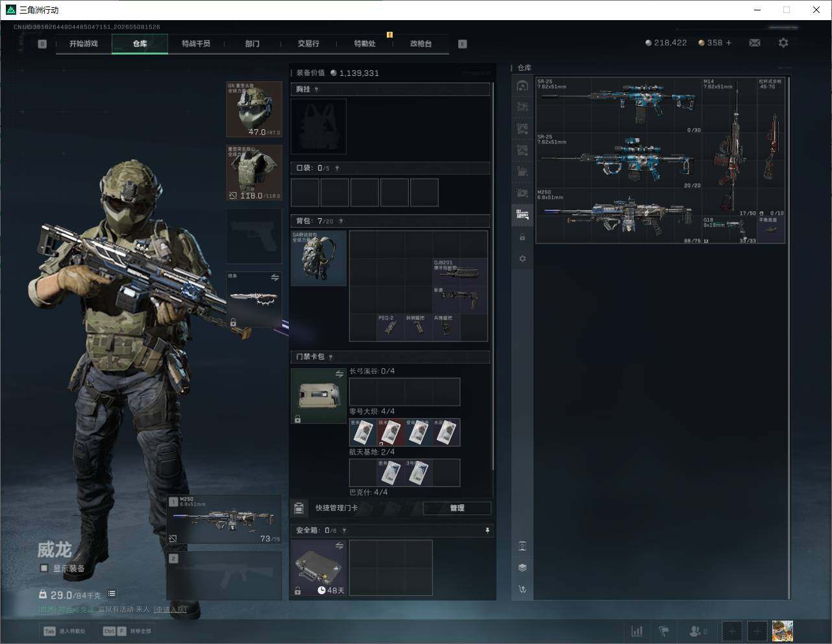Swap the melee knife slot item

click(275, 278)
